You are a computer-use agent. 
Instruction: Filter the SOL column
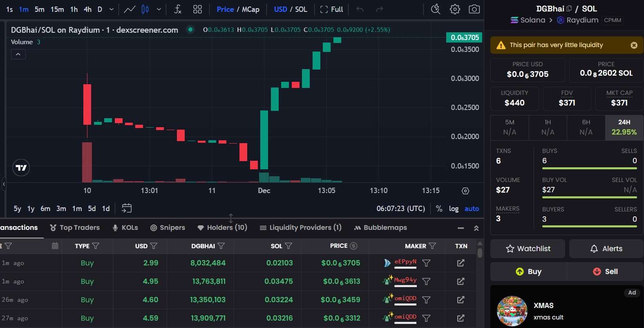coord(288,246)
